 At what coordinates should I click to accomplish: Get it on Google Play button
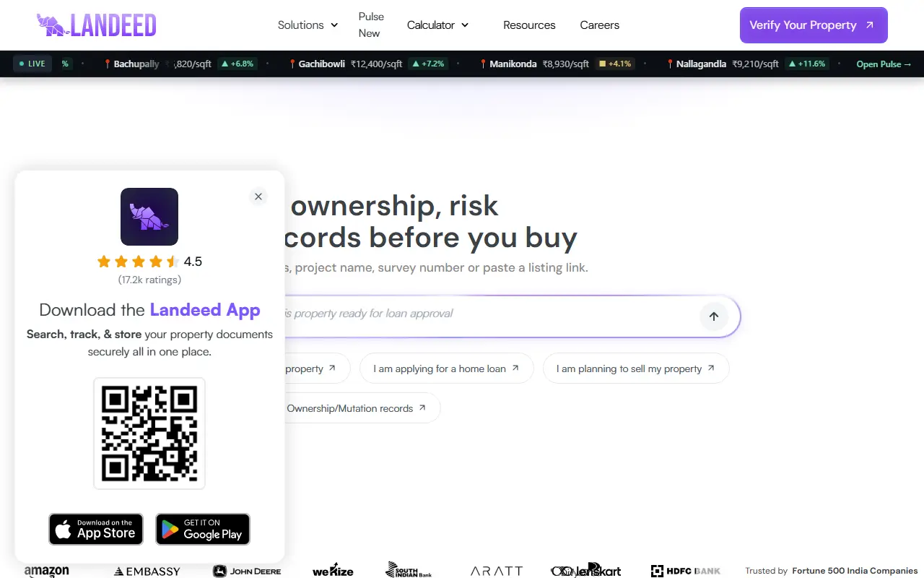pyautogui.click(x=203, y=530)
